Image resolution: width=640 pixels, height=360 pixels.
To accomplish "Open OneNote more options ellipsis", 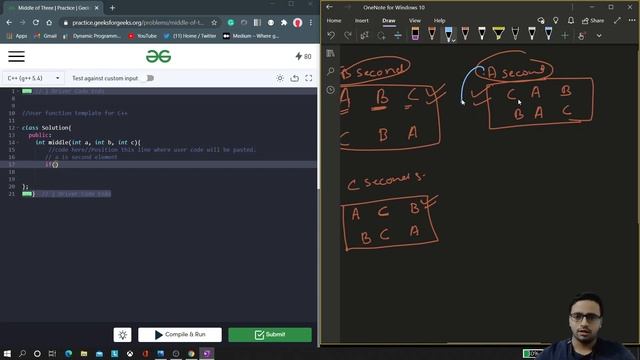I will click(632, 20).
